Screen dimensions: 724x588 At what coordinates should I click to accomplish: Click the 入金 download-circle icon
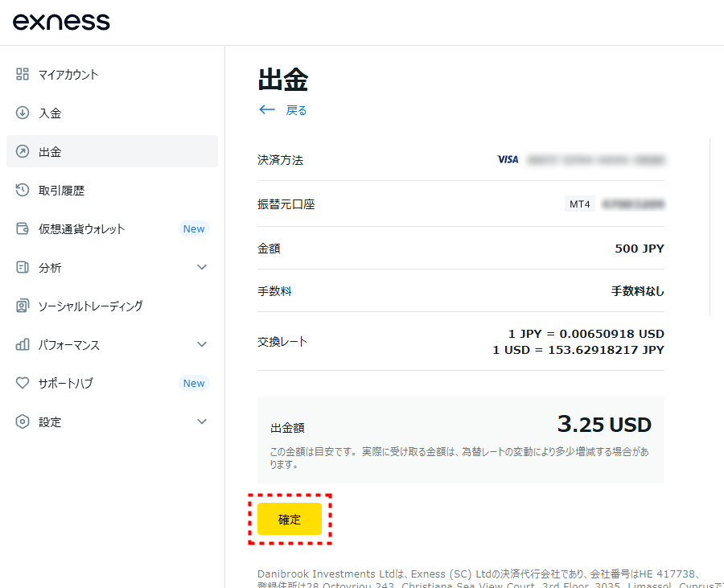[x=23, y=113]
